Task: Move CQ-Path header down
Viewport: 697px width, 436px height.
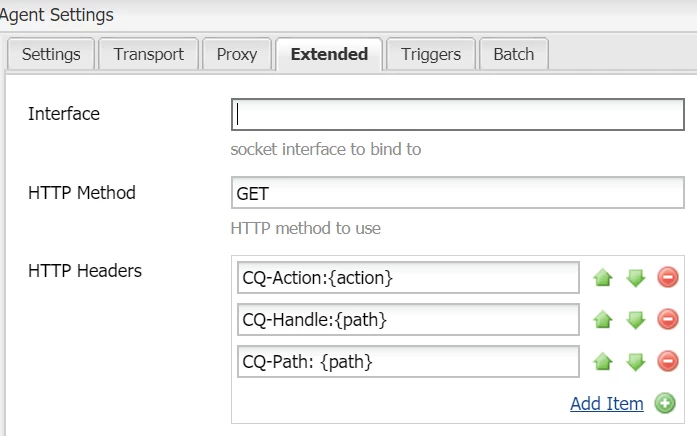Action: point(636,361)
